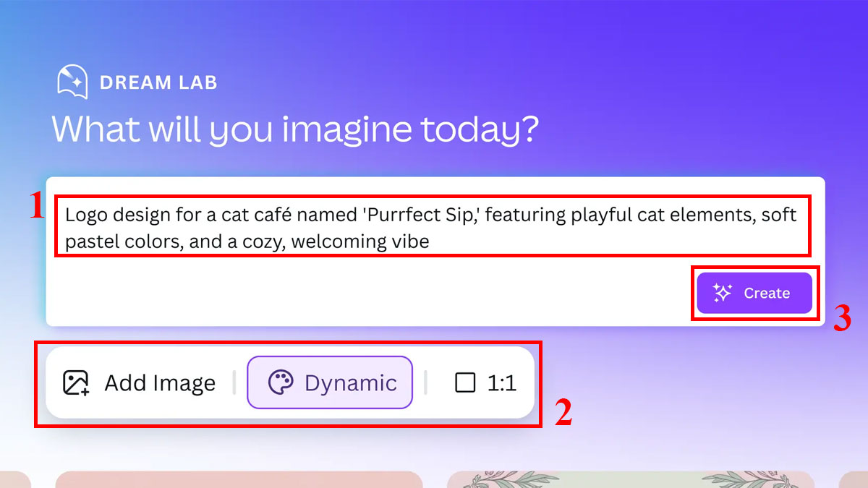Image resolution: width=868 pixels, height=488 pixels.
Task: Click the Create button to generate the logo
Action: click(754, 292)
